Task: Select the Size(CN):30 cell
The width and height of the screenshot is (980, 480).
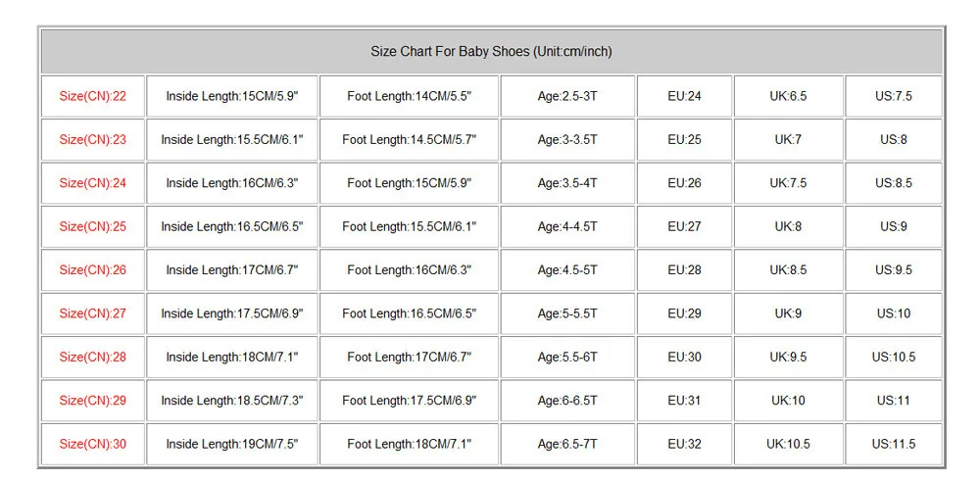Action: [93, 444]
